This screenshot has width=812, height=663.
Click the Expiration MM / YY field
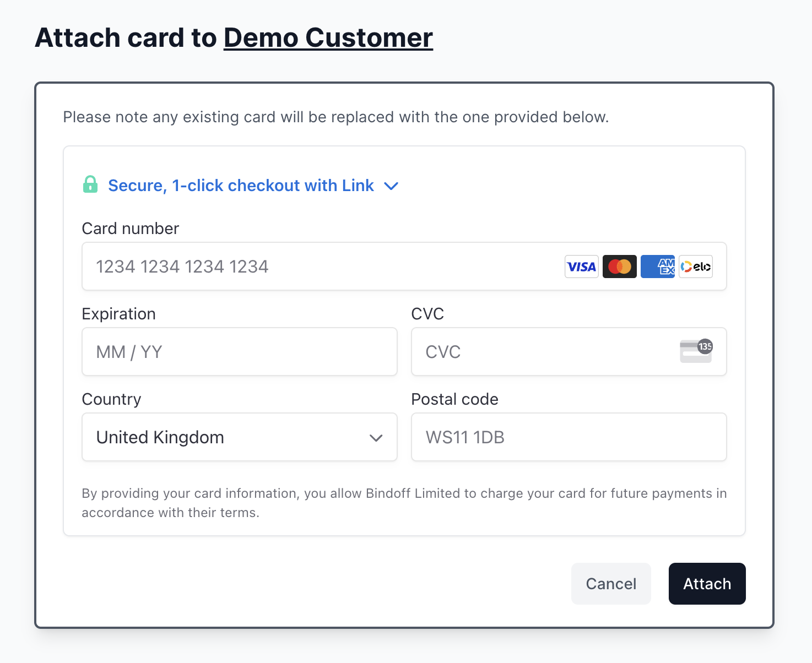[239, 352]
